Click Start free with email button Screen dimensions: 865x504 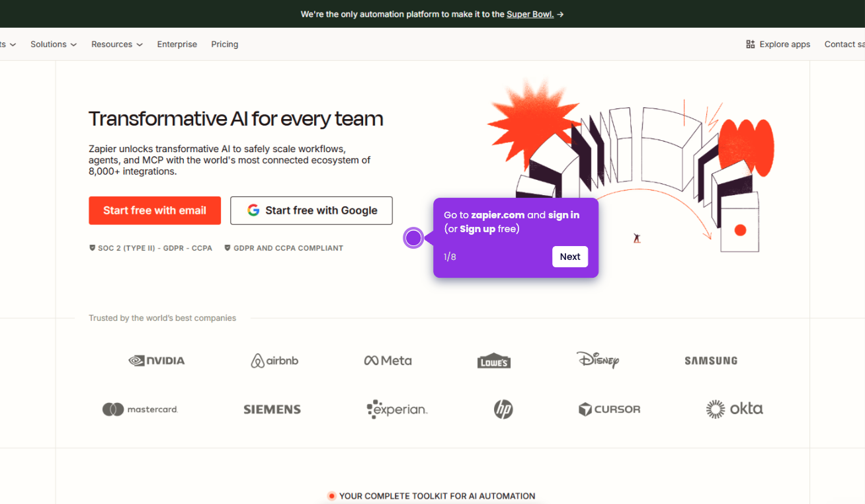point(155,210)
